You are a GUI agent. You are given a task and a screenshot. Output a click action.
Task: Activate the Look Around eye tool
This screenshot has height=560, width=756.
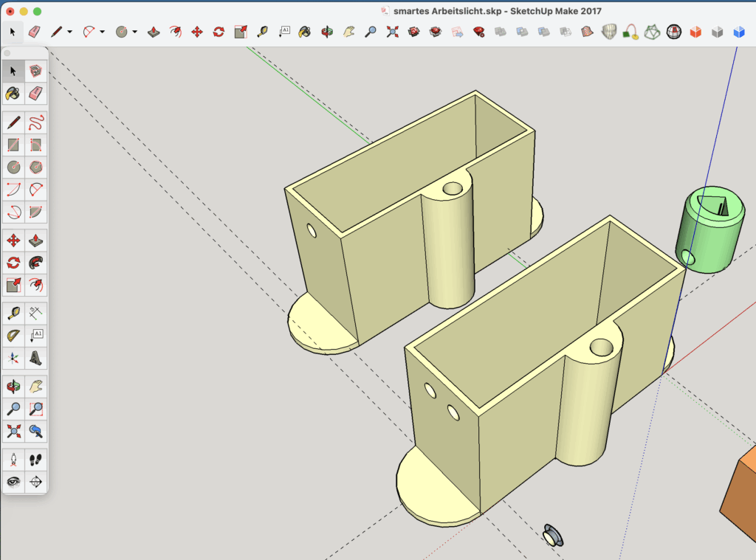point(13,483)
